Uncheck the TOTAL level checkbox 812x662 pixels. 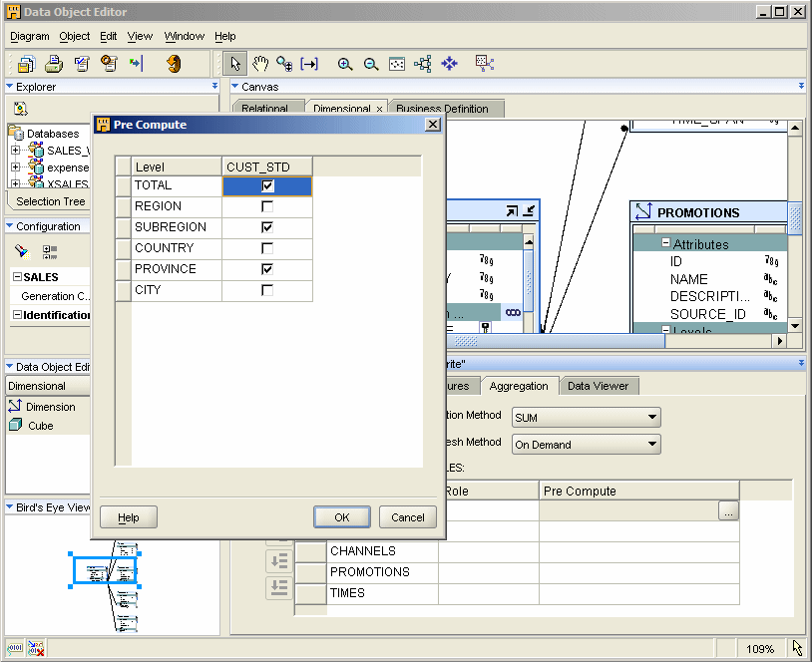coord(266,185)
